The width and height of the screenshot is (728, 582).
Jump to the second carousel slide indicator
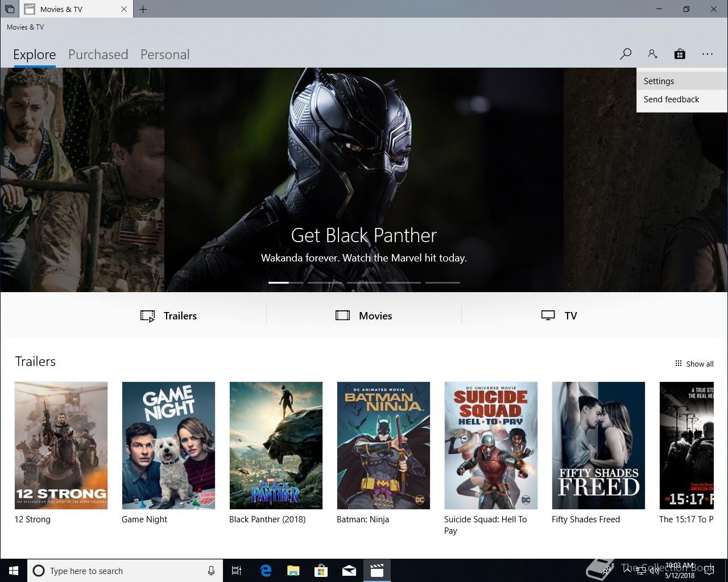[325, 282]
